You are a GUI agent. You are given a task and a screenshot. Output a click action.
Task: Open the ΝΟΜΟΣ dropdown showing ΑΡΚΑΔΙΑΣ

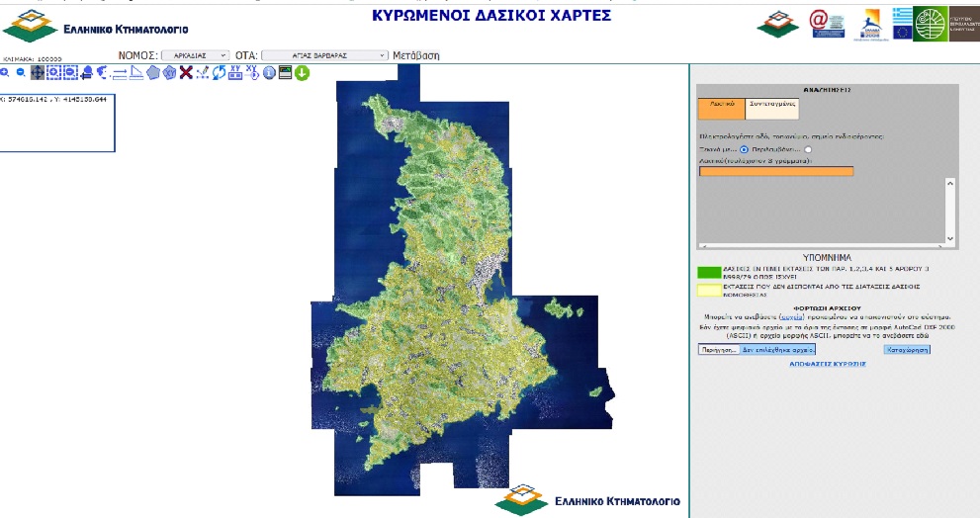(195, 55)
